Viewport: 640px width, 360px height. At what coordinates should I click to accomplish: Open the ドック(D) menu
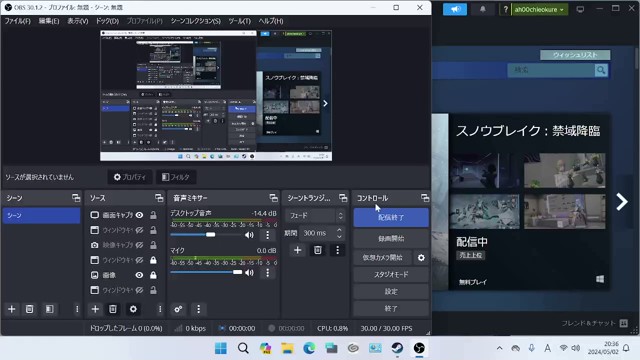tap(107, 21)
